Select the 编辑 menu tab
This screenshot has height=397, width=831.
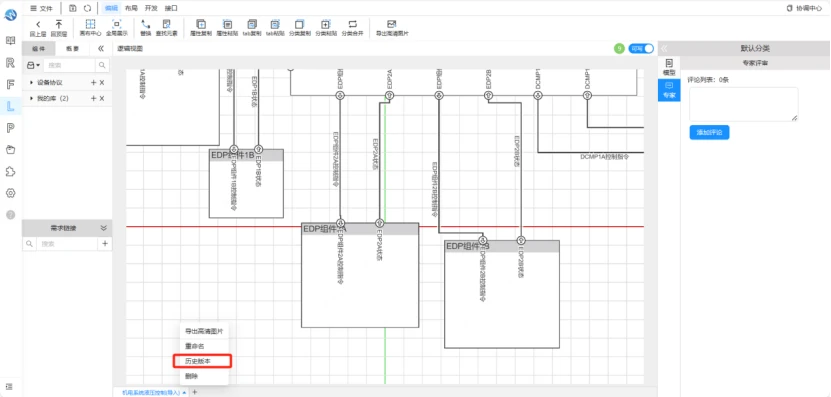(111, 8)
